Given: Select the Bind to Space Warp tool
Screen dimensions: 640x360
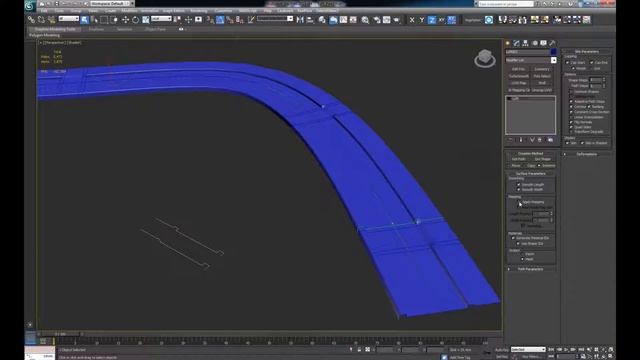Looking at the screenshot, I should pyautogui.click(x=51, y=20).
